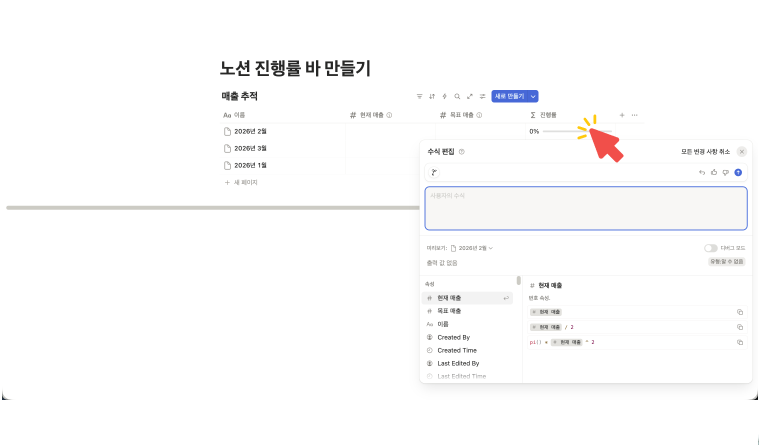Click the 현재 매출 cell for 2026년 2월
Screen dimensions: 760x445
click(x=391, y=131)
